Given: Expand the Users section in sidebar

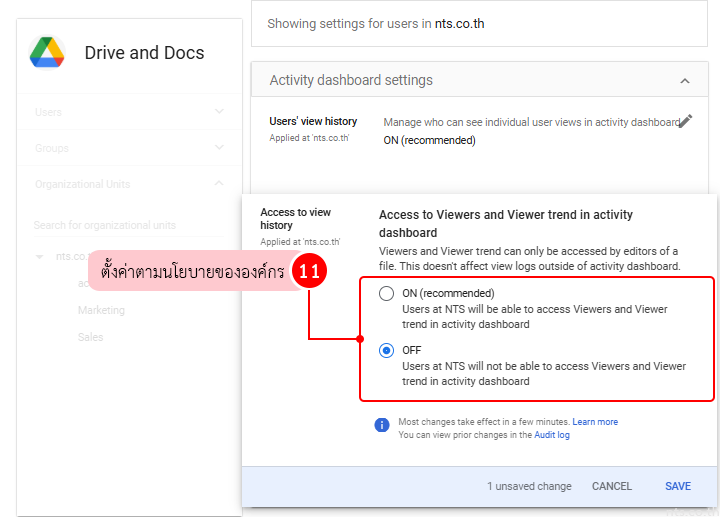Looking at the screenshot, I should click(219, 112).
